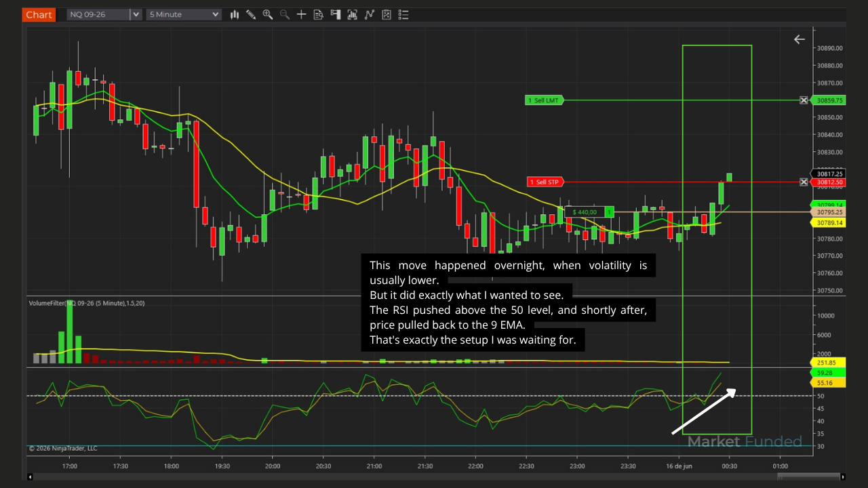868x488 pixels.
Task: Open the Strategies icon
Action: pos(386,14)
